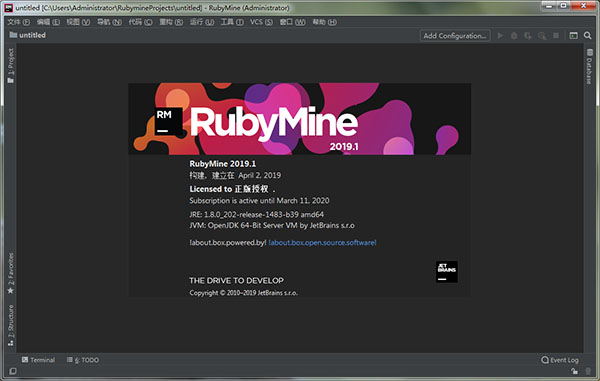Click the 'Licensed to' text line
The image size is (600, 381).
coord(232,189)
